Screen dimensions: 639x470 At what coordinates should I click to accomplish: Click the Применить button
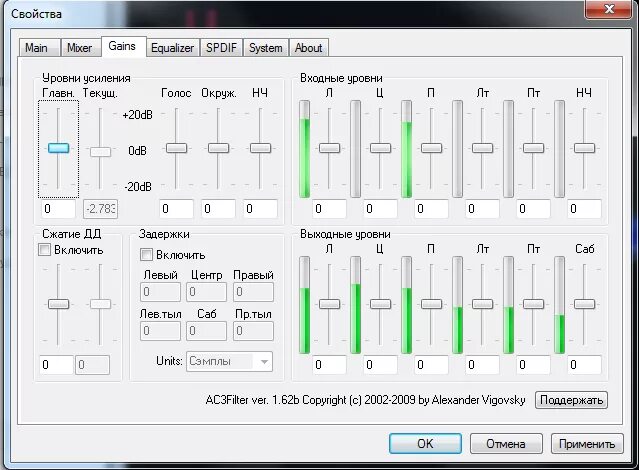[x=587, y=444]
